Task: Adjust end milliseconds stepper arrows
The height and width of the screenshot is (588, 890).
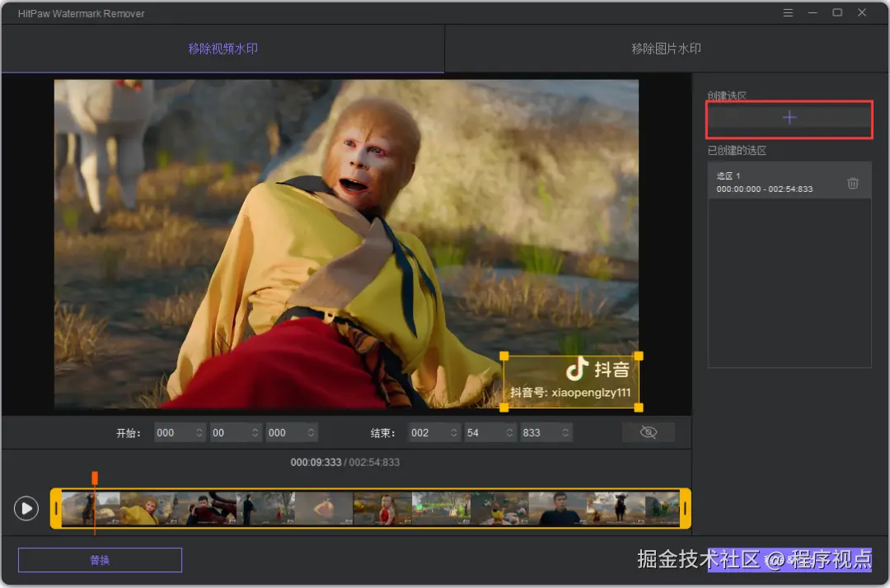Action: pyautogui.click(x=565, y=432)
